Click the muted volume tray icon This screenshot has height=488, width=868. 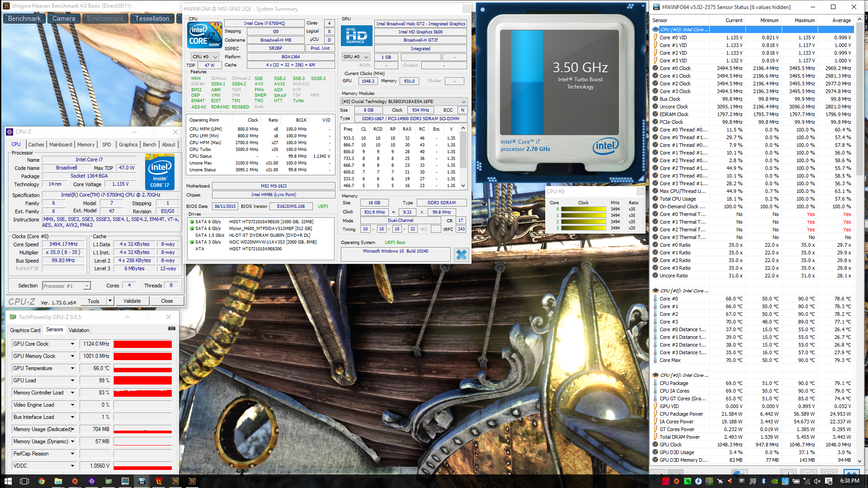click(x=817, y=481)
